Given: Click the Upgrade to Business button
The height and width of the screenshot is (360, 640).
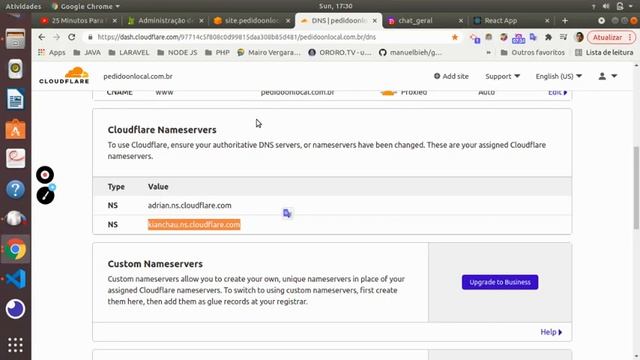Looking at the screenshot, I should (500, 282).
